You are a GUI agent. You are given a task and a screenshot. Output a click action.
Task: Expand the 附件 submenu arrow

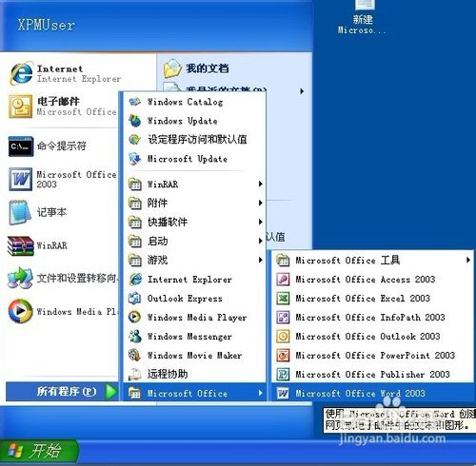pos(260,203)
